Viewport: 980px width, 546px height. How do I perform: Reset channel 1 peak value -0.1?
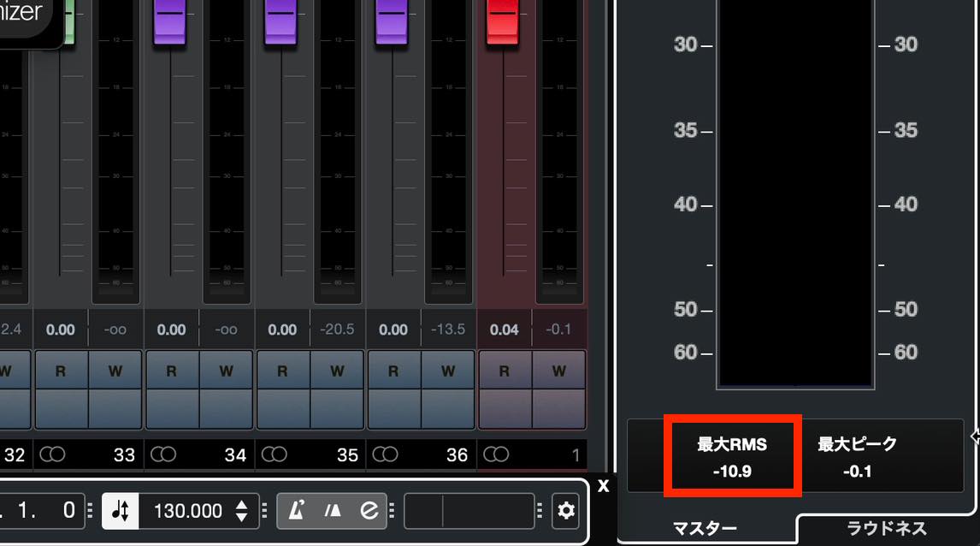pyautogui.click(x=558, y=329)
